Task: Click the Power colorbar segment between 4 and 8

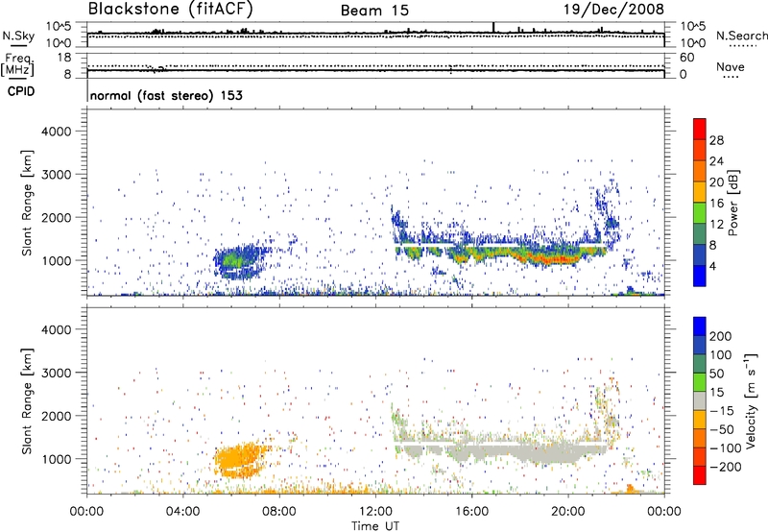Action: point(700,254)
